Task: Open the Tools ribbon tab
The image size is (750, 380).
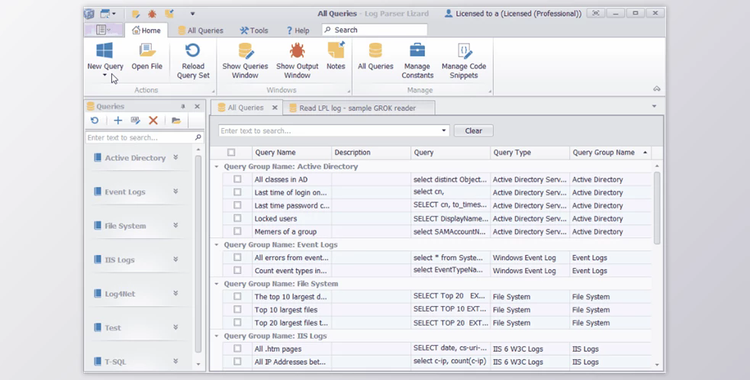Action: click(254, 31)
